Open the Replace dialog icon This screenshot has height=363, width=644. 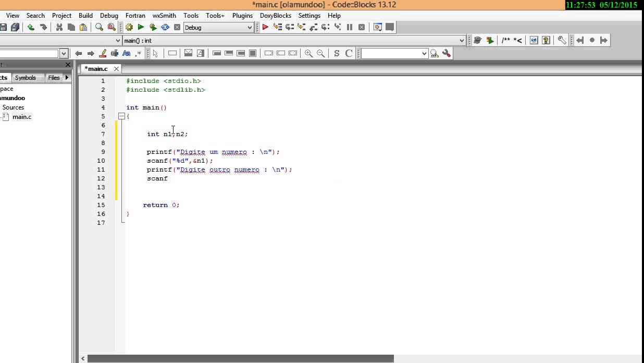112,27
